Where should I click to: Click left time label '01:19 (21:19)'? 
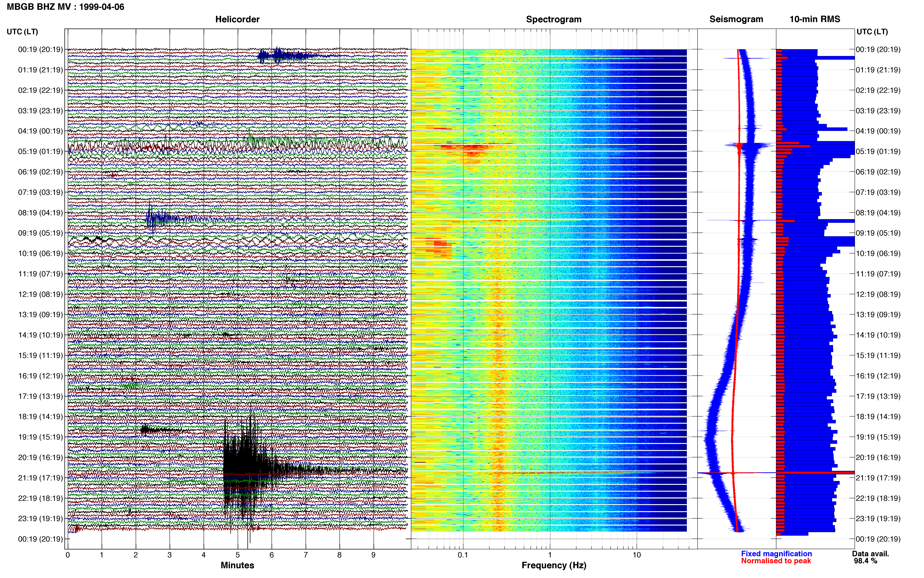[x=41, y=70]
